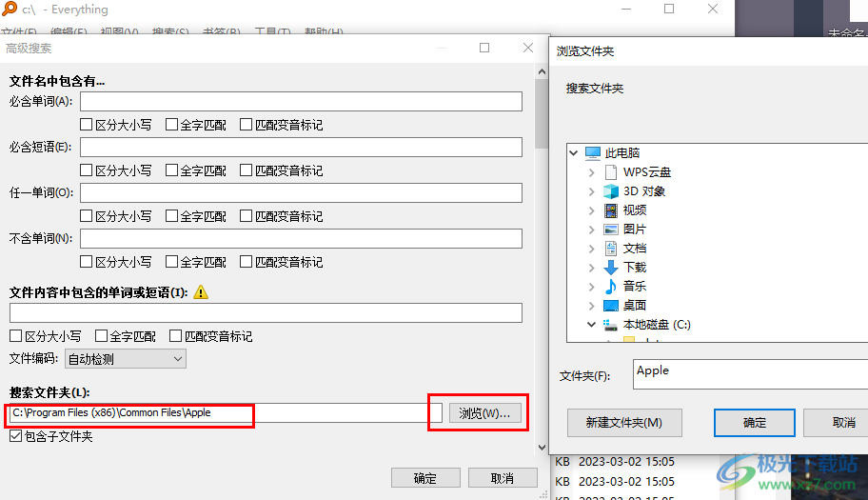Screen dimensions: 868x500
Task: Enable 区分大小写 for file content search
Action: pyautogui.click(x=15, y=335)
